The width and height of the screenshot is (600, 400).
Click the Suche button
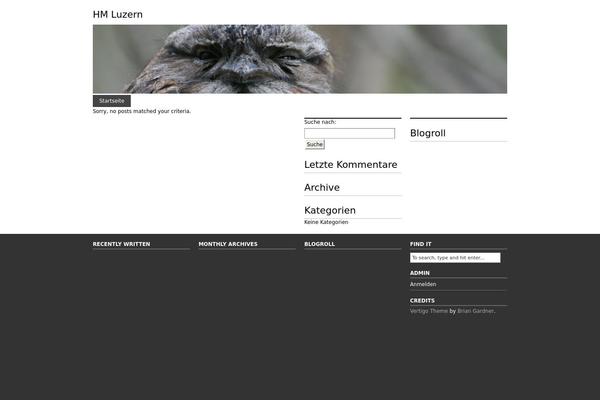pyautogui.click(x=315, y=144)
